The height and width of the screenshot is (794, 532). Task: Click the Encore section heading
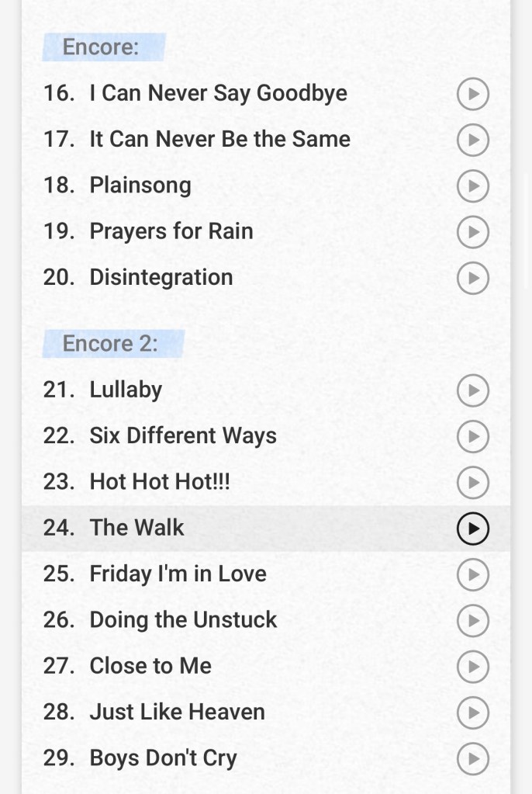pos(101,47)
